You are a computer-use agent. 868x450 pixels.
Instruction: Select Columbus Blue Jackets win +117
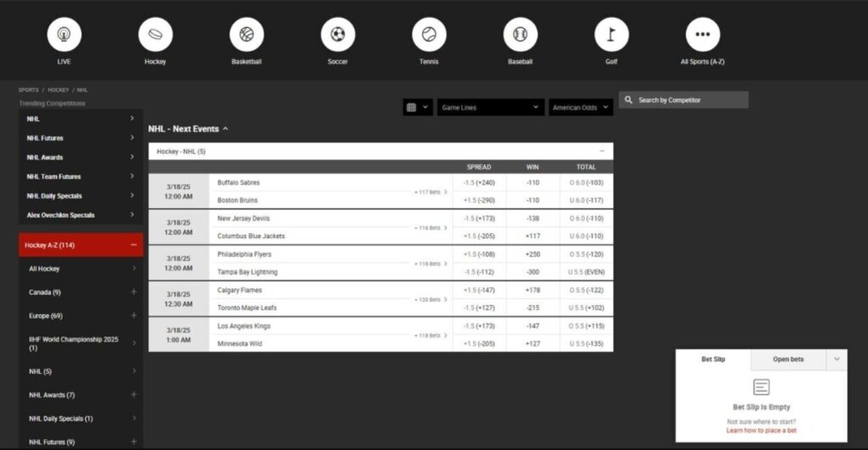tap(532, 236)
